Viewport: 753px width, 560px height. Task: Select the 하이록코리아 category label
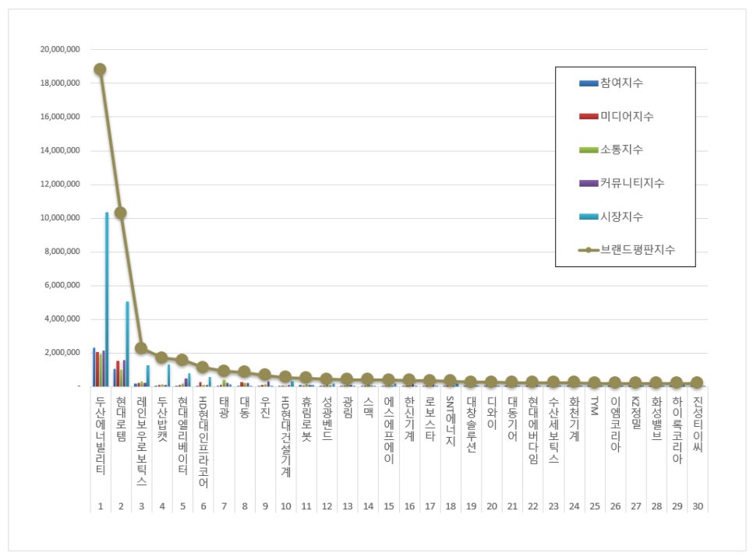tap(677, 430)
